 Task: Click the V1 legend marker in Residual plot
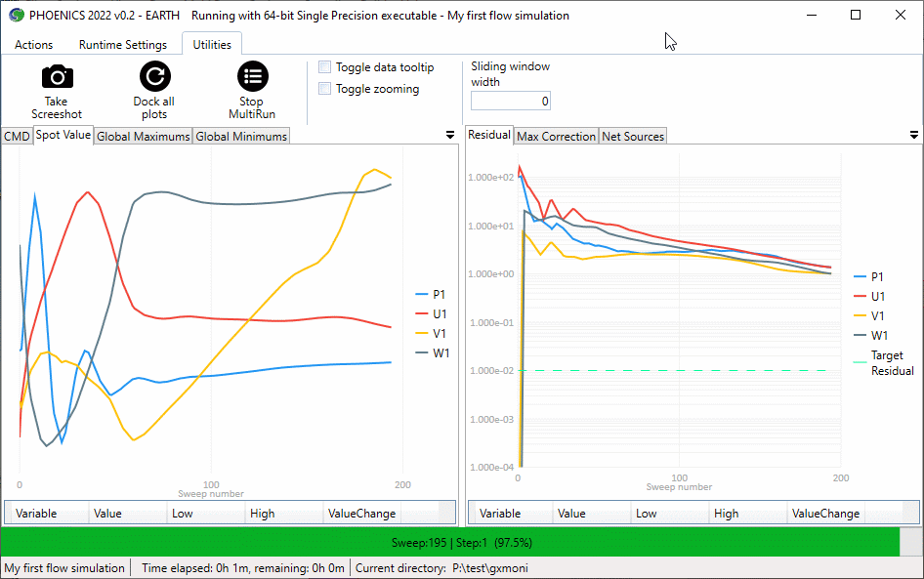tap(860, 316)
